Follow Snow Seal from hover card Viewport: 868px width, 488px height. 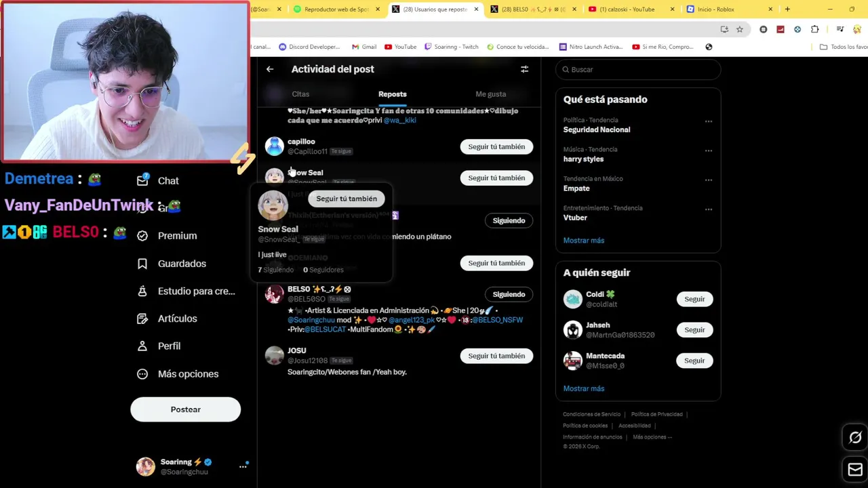(347, 199)
